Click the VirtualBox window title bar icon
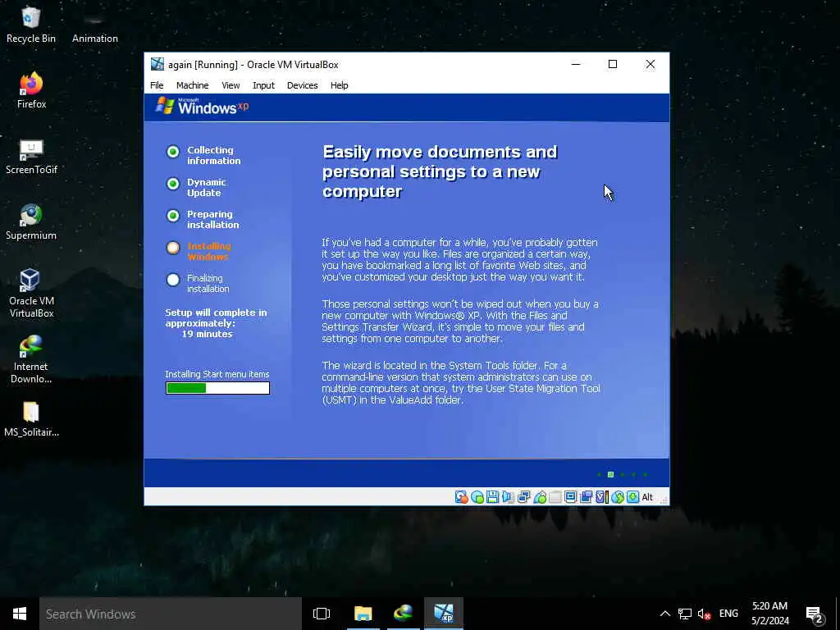Viewport: 840px width, 630px height. click(x=157, y=64)
